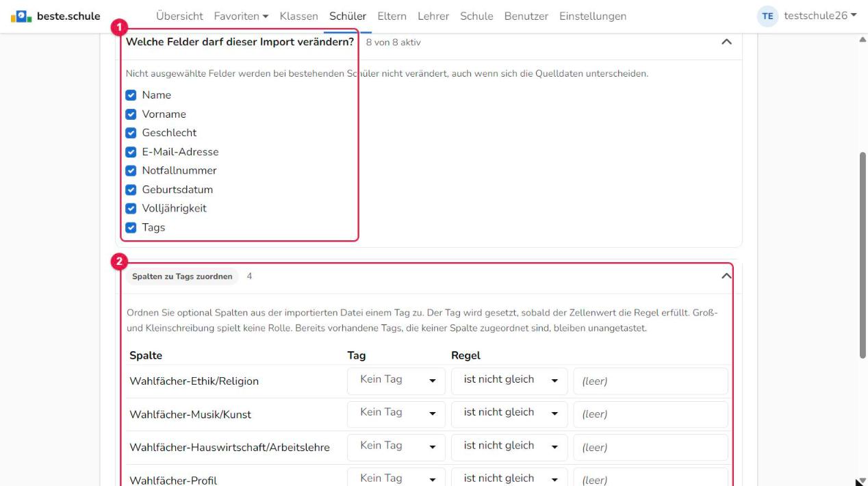
Task: Open the TE user avatar menu
Action: click(769, 16)
